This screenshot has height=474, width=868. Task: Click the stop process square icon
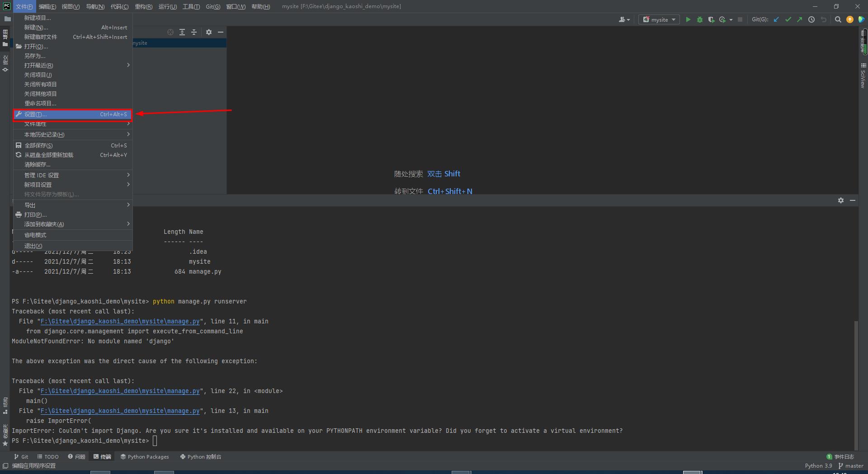tap(740, 19)
